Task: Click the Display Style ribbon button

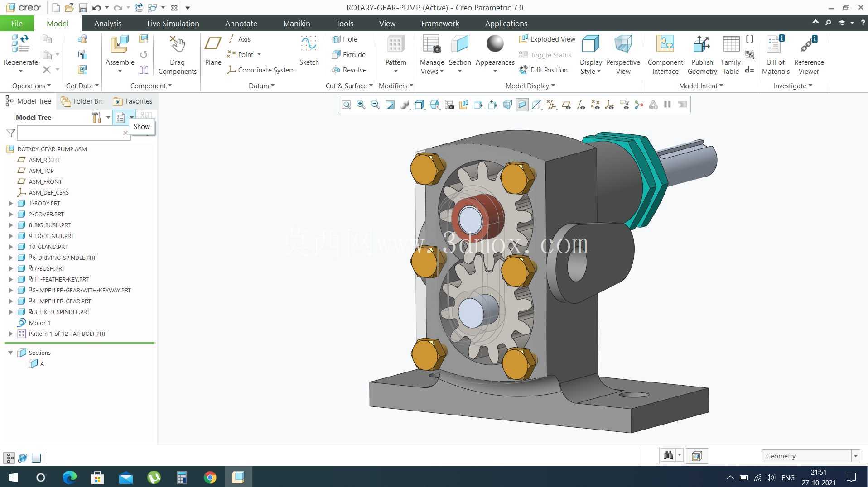Action: click(x=591, y=54)
